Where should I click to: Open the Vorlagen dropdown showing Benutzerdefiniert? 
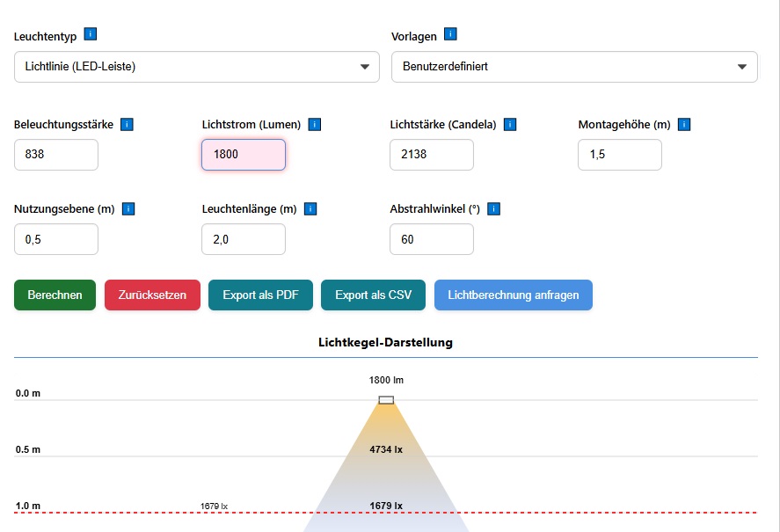(x=574, y=67)
